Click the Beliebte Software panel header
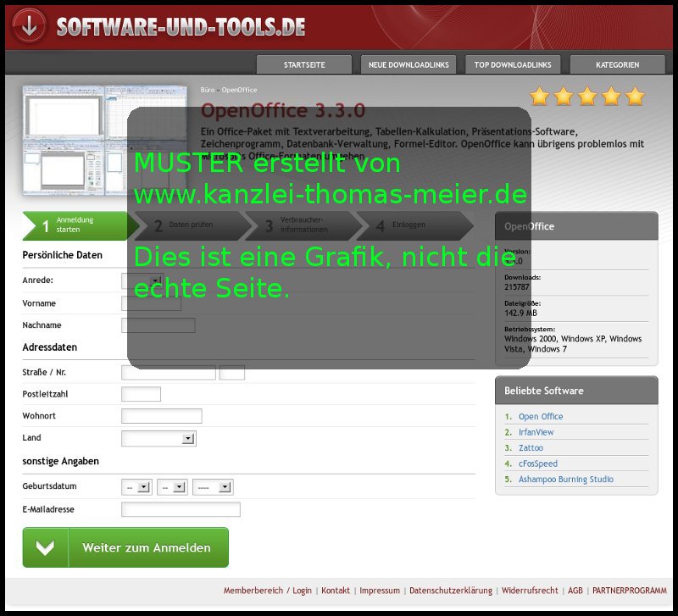 click(576, 391)
